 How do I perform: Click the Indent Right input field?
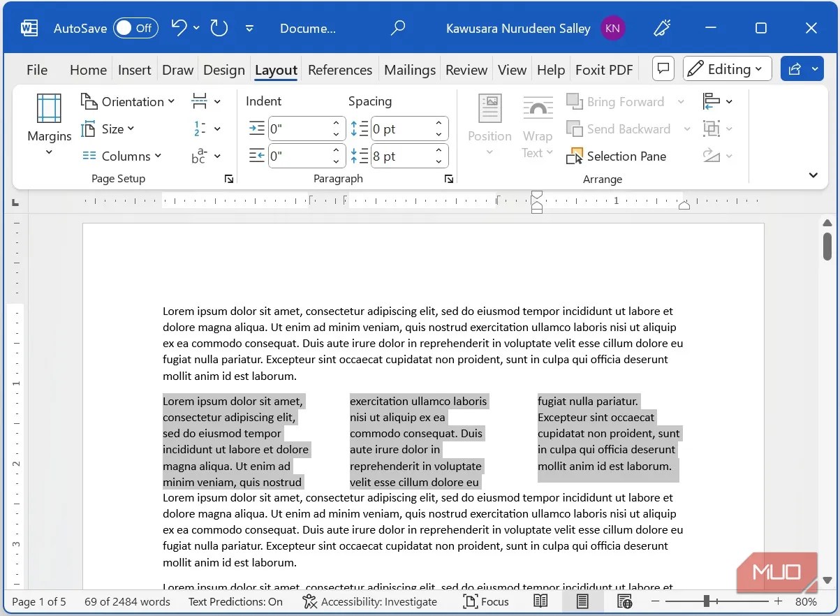click(298, 156)
